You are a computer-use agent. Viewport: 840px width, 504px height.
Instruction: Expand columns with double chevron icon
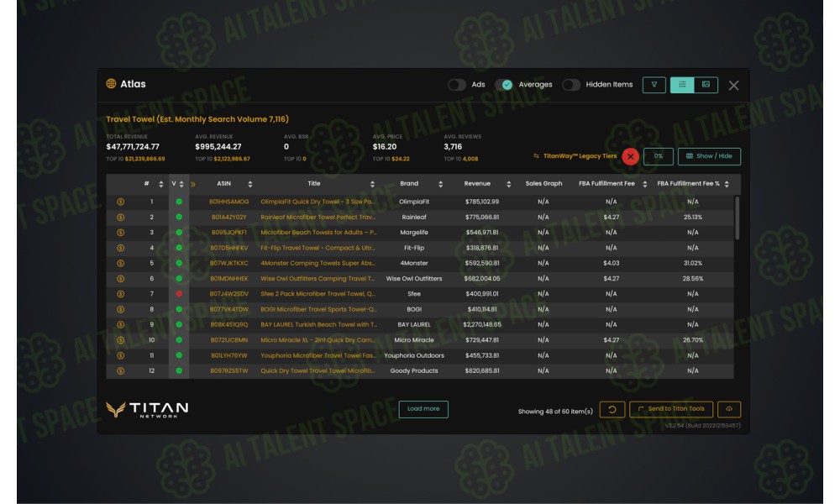[193, 184]
